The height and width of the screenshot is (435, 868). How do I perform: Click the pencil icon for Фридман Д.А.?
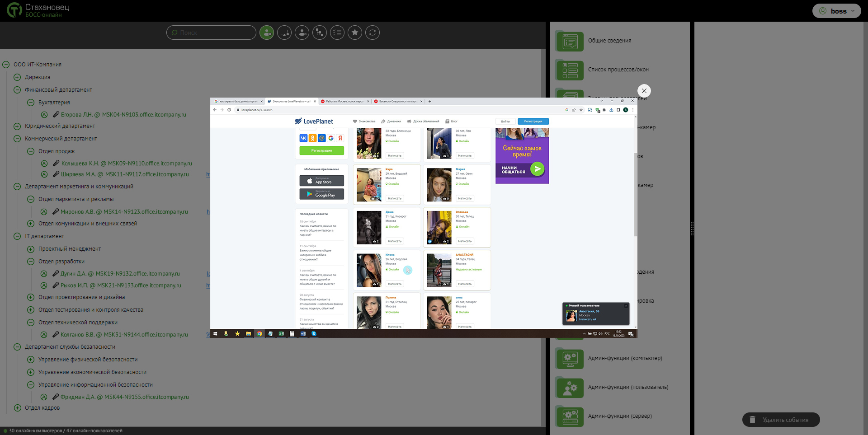56,397
